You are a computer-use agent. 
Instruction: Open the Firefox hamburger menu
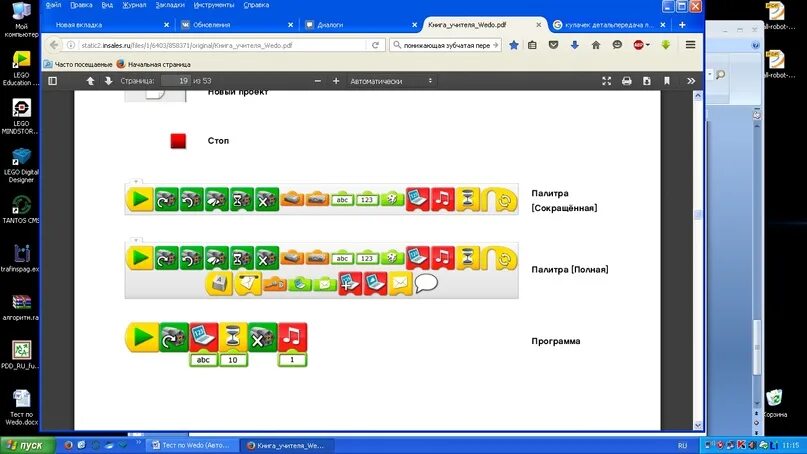point(691,45)
